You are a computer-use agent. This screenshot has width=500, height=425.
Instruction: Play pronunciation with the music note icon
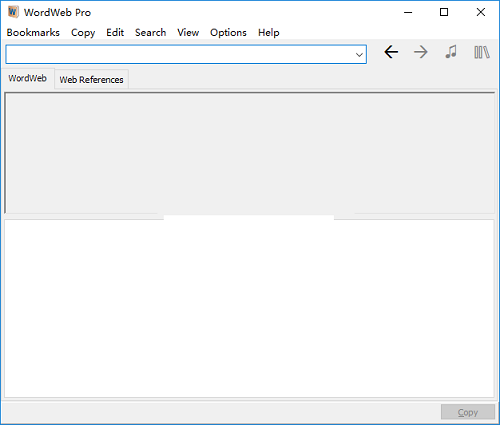point(451,52)
